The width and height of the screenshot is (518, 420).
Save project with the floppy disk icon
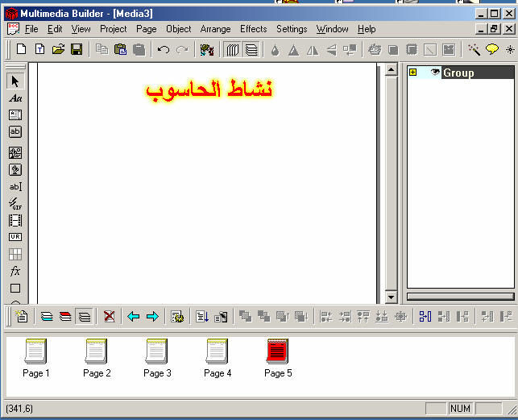(77, 50)
